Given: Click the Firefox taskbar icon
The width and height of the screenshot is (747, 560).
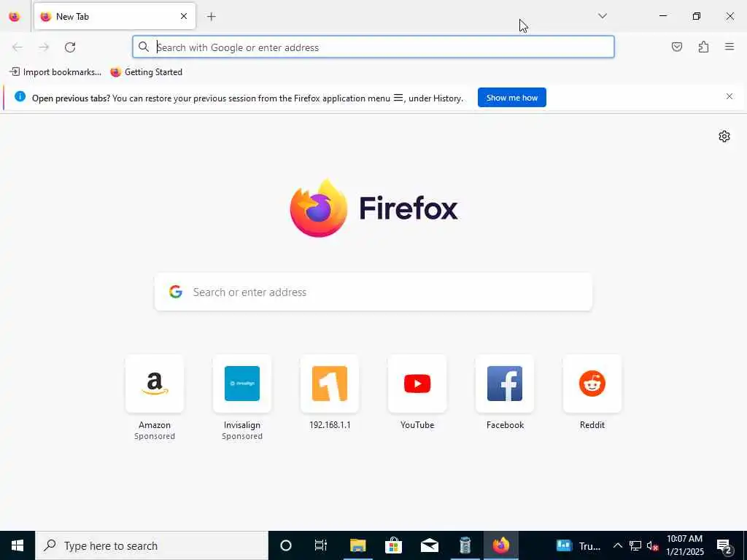Looking at the screenshot, I should pos(500,545).
